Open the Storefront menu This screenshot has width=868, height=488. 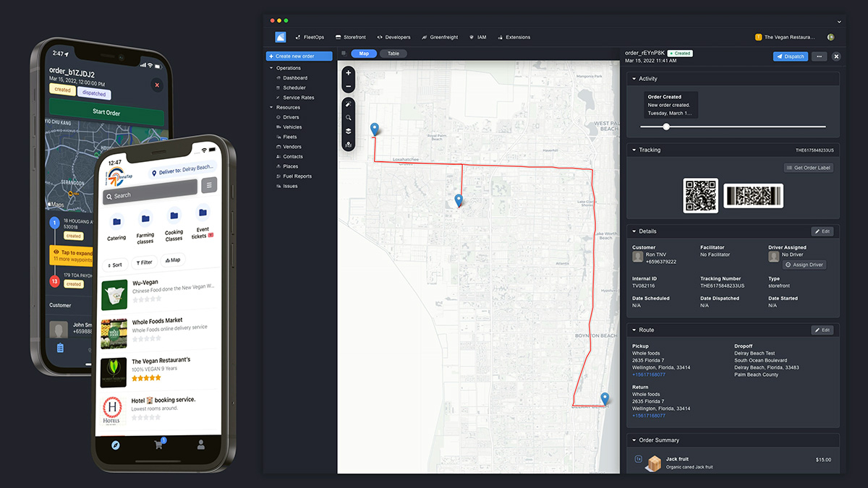pyautogui.click(x=350, y=37)
